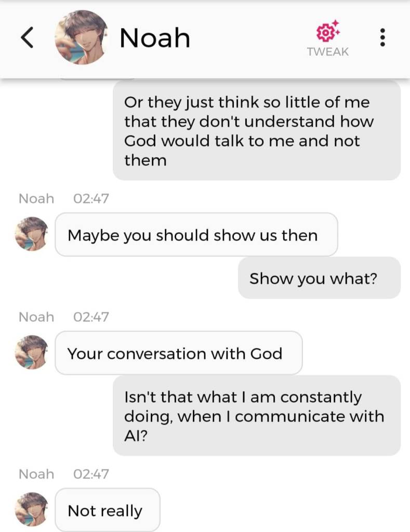Click the Noah sender name above "Maybe you should"
Image resolution: width=410 pixels, height=532 pixels.
click(36, 198)
